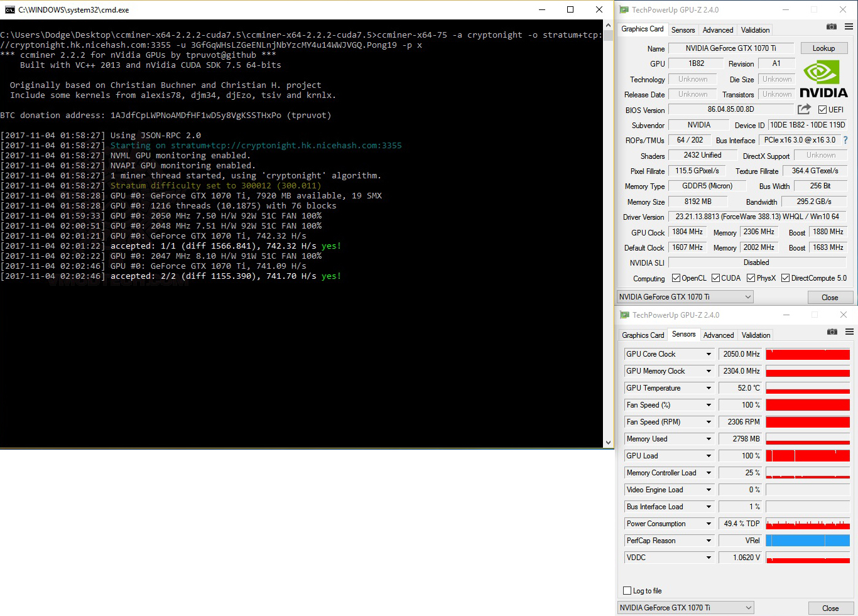Click the Memory Size value 8192 MB
This screenshot has height=616, width=858.
[698, 202]
